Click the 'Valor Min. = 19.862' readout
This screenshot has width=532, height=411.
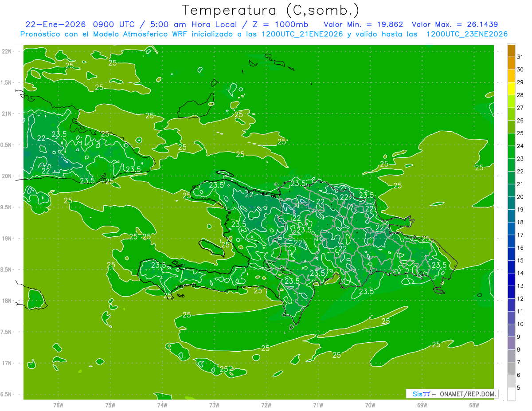(363, 24)
